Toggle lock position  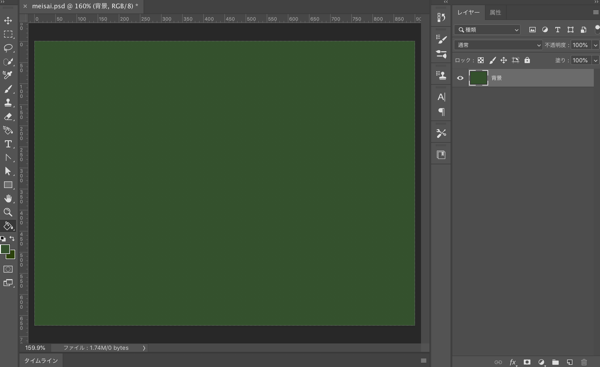pyautogui.click(x=504, y=60)
